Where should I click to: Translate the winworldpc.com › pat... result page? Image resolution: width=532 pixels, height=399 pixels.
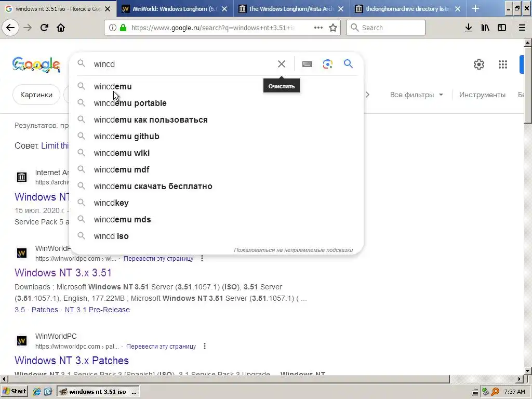point(161,347)
